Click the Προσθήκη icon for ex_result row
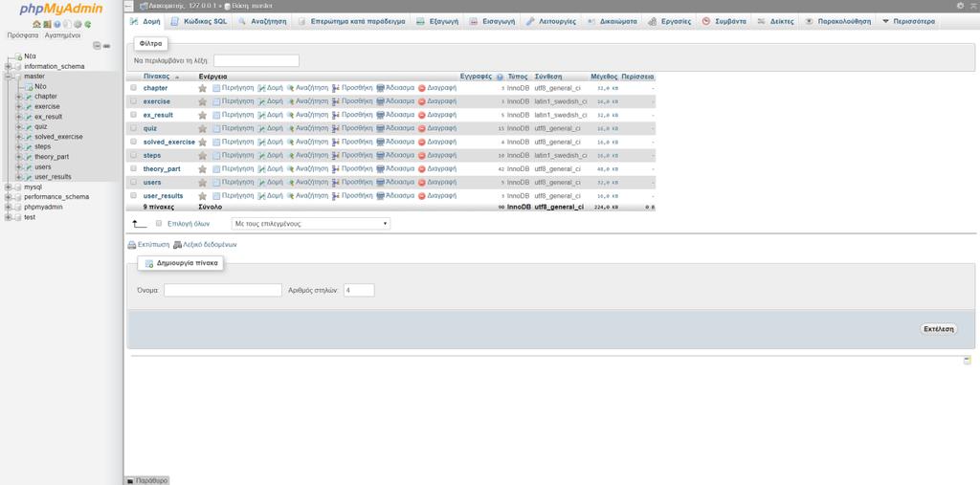The image size is (980, 485). 336,115
